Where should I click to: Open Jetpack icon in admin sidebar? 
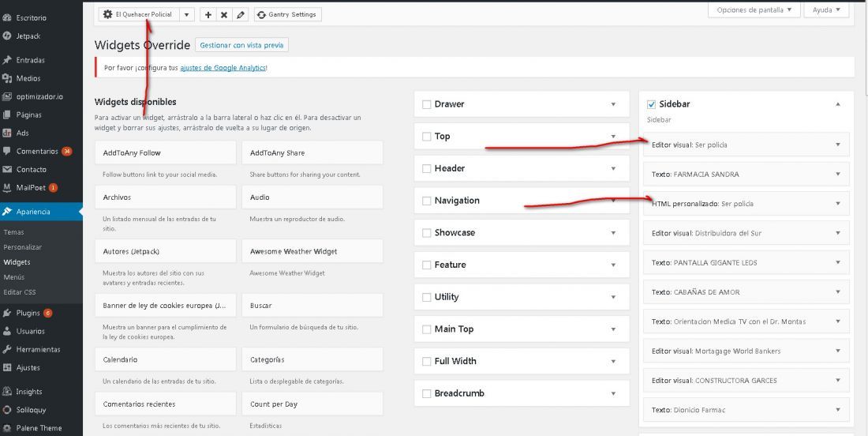[x=7, y=36]
